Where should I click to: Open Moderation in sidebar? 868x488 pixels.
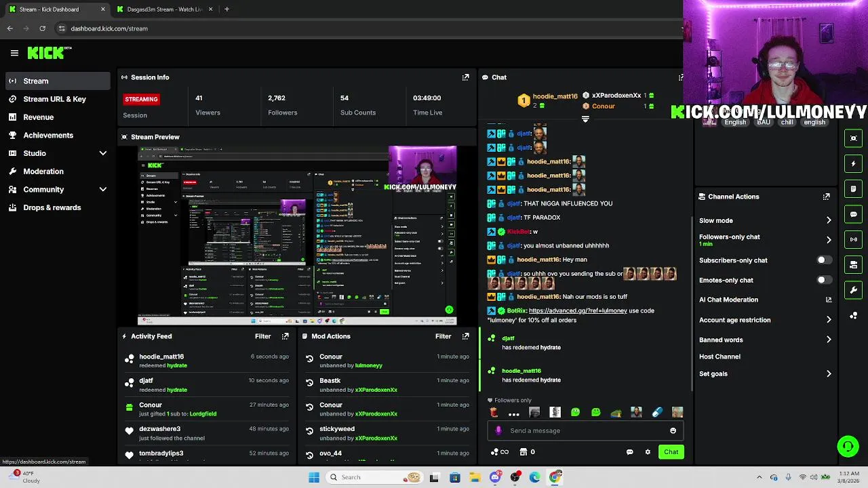(57, 171)
